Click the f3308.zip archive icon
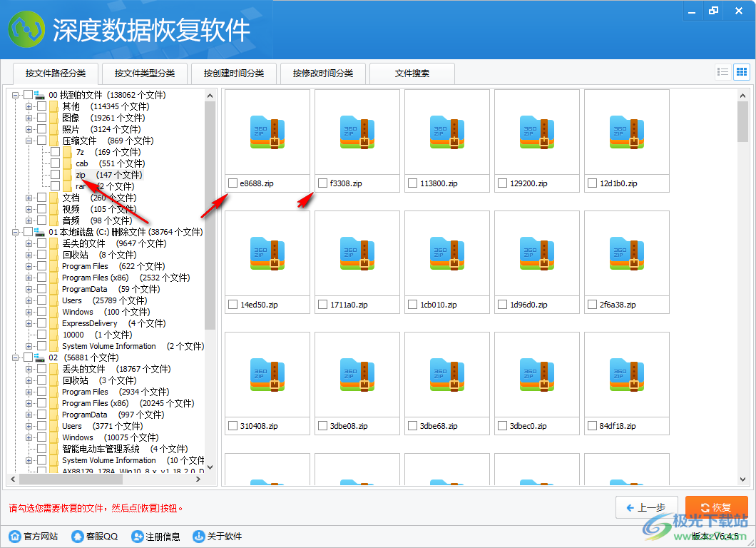The image size is (756, 548). point(357,133)
